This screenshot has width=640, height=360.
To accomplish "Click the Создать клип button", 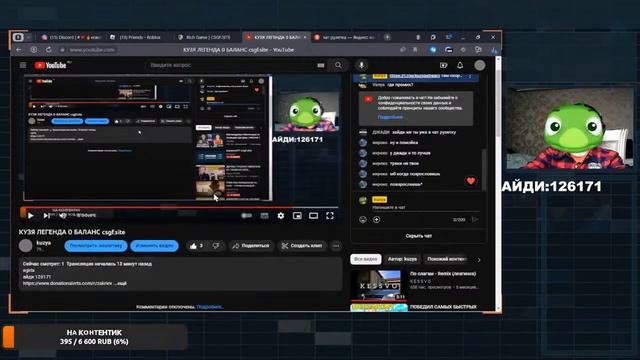I will click(302, 246).
